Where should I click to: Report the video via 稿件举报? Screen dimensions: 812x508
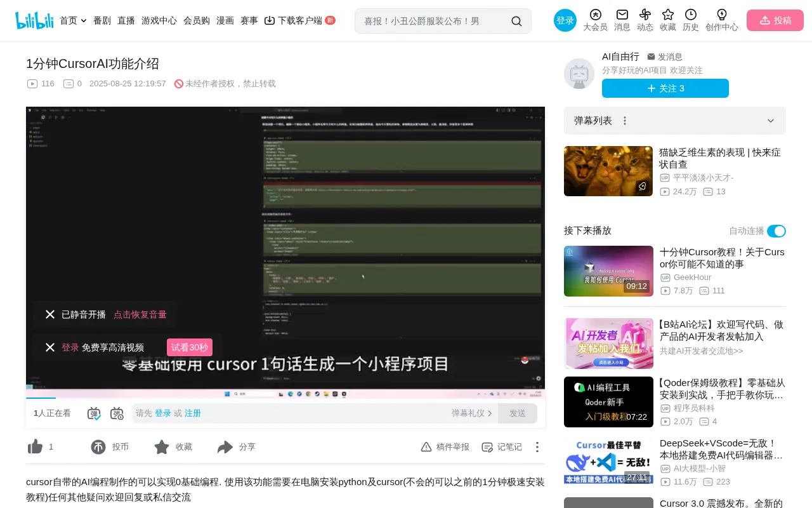(x=445, y=447)
